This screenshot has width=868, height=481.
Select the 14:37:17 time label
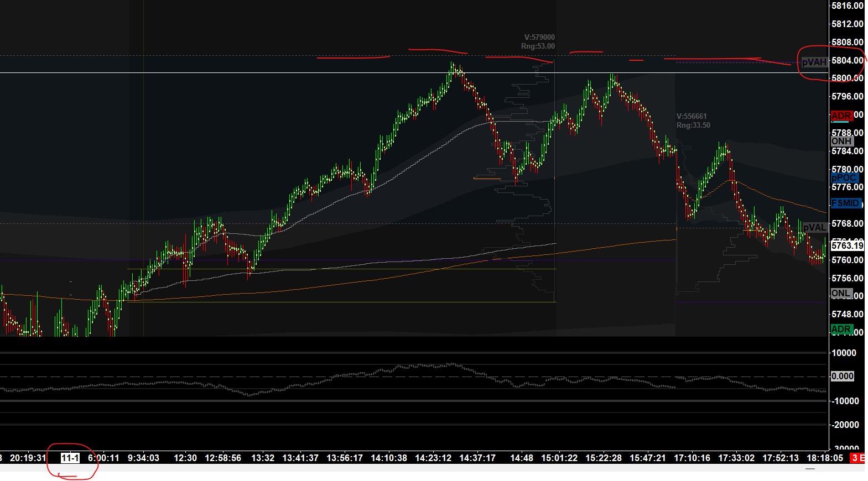477,458
